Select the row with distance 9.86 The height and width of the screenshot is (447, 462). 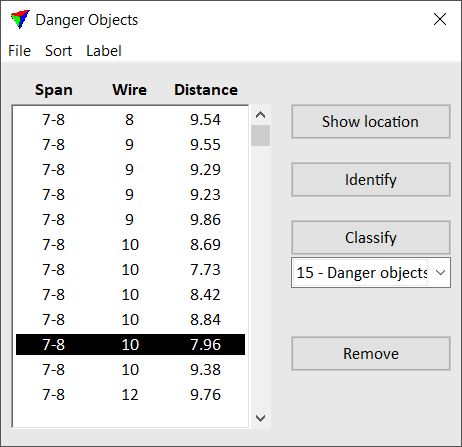130,220
